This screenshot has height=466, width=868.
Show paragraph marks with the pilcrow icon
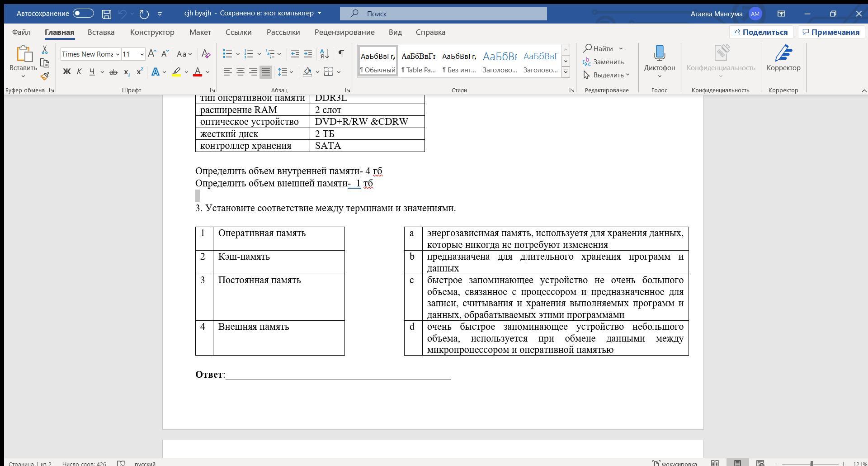(341, 54)
